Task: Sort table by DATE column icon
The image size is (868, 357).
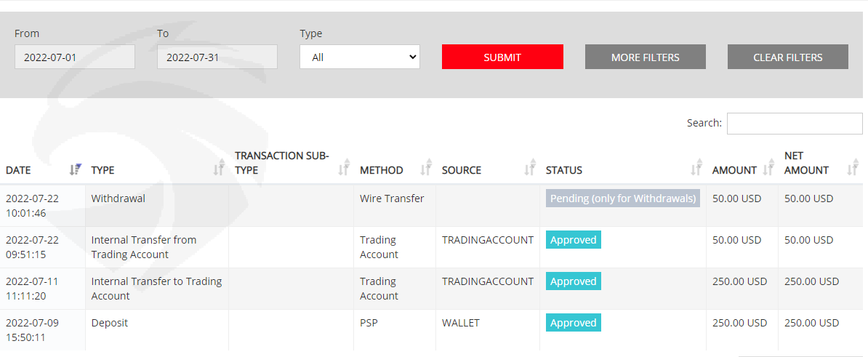Action: pos(76,169)
